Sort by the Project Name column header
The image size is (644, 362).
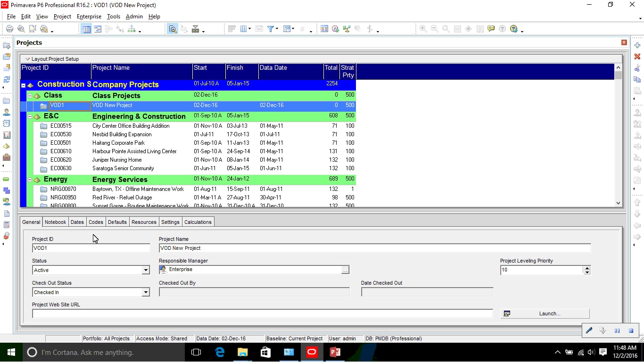click(142, 71)
